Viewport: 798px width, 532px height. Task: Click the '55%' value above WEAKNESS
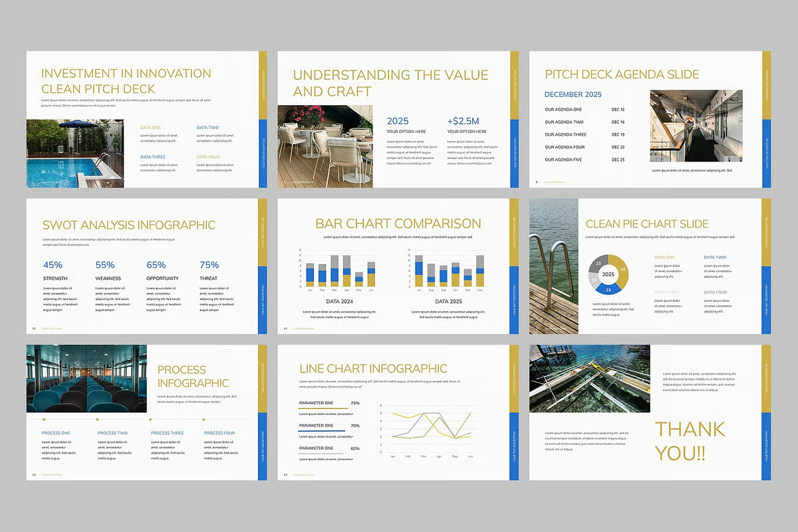[105, 265]
